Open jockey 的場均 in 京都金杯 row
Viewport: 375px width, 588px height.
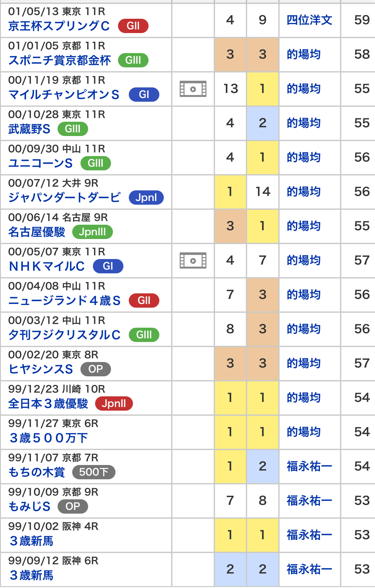click(303, 55)
